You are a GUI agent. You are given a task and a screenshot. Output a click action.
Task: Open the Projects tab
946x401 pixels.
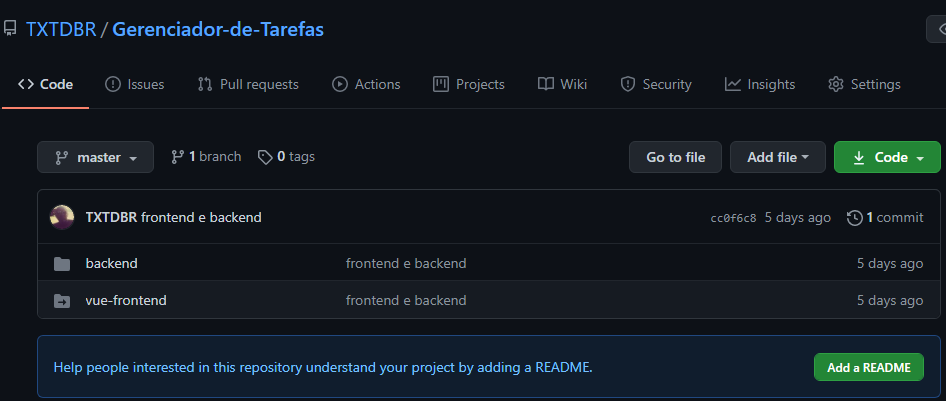(x=469, y=84)
